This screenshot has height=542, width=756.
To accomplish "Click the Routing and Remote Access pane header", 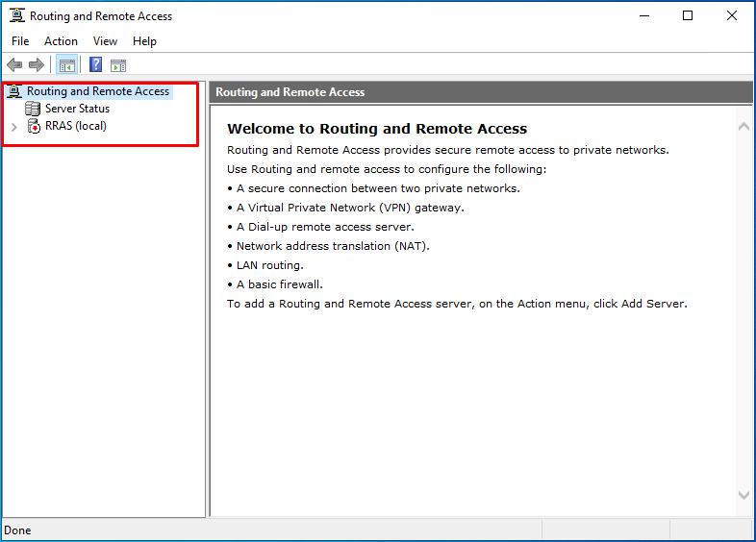I will click(481, 92).
